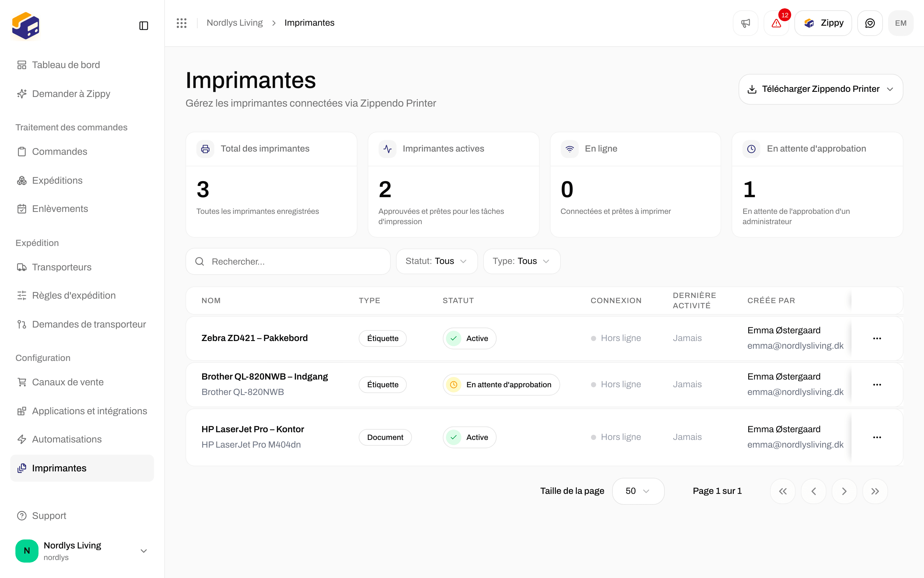Click the Document type badge
The height and width of the screenshot is (578, 924).
(385, 437)
